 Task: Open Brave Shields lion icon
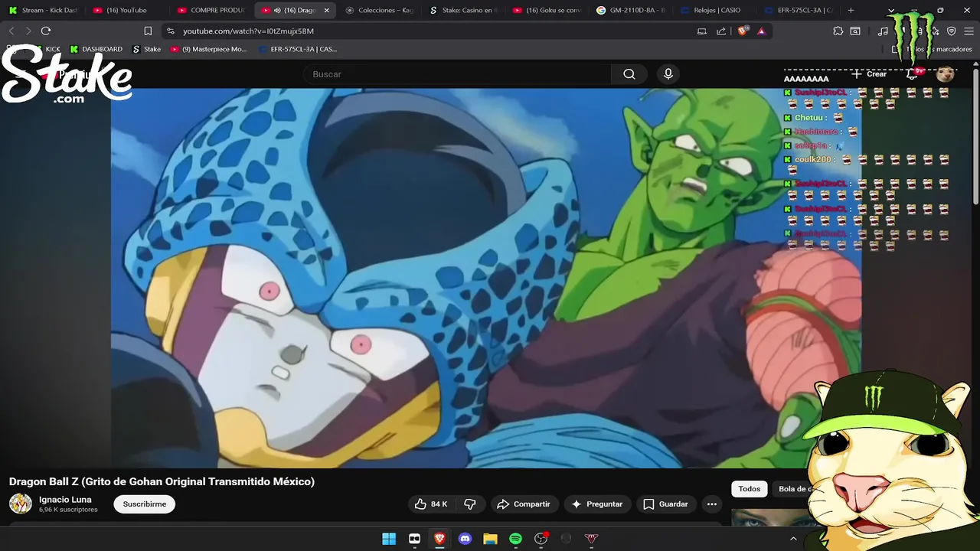[743, 31]
